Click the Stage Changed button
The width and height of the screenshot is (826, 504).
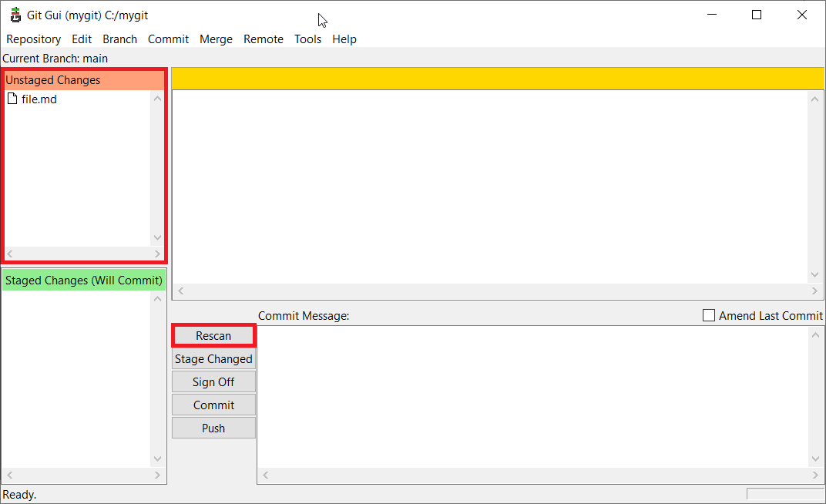(x=213, y=358)
